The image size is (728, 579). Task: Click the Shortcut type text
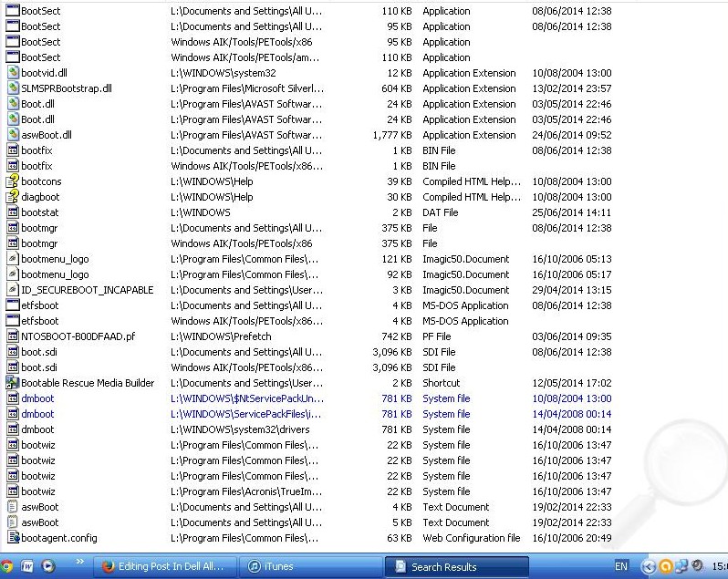tap(441, 383)
